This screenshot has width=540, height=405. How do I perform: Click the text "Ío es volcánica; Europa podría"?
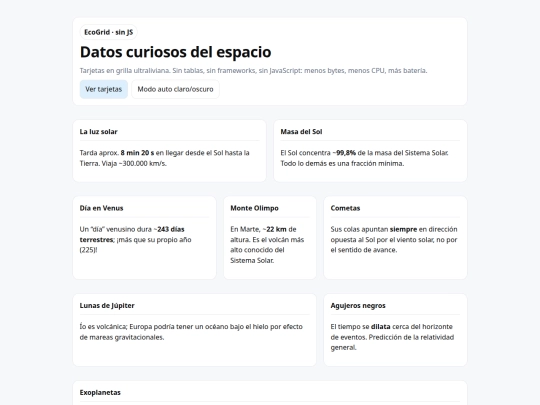[x=127, y=326]
